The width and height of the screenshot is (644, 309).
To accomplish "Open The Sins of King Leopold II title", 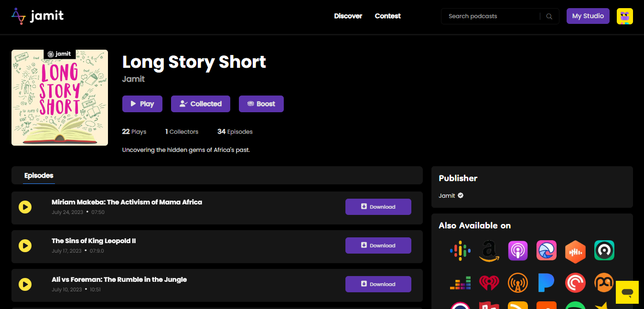I will point(94,241).
